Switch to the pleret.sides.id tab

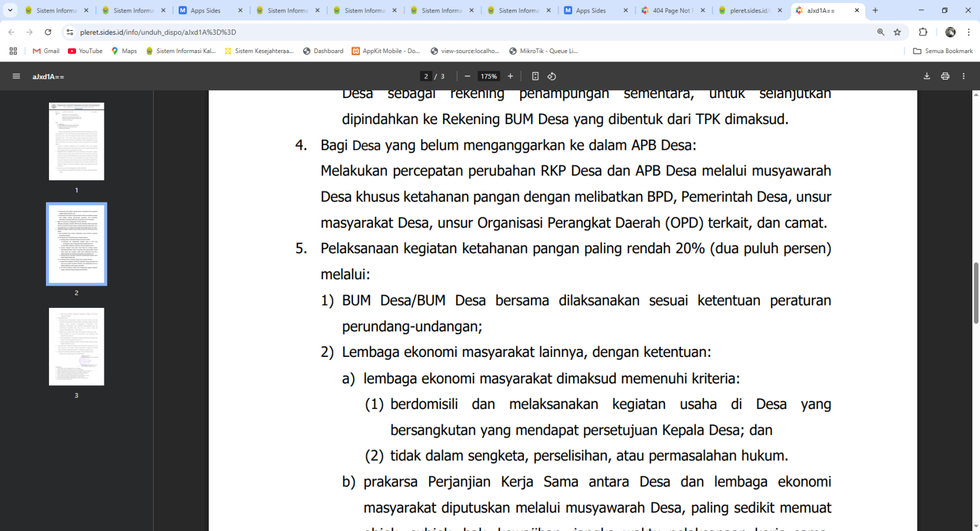(x=749, y=11)
